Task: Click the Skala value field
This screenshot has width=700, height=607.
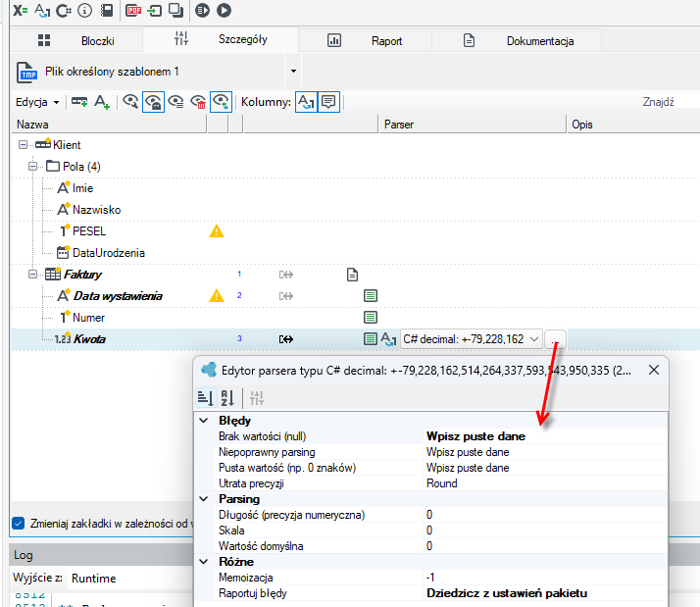Action: pos(545,531)
